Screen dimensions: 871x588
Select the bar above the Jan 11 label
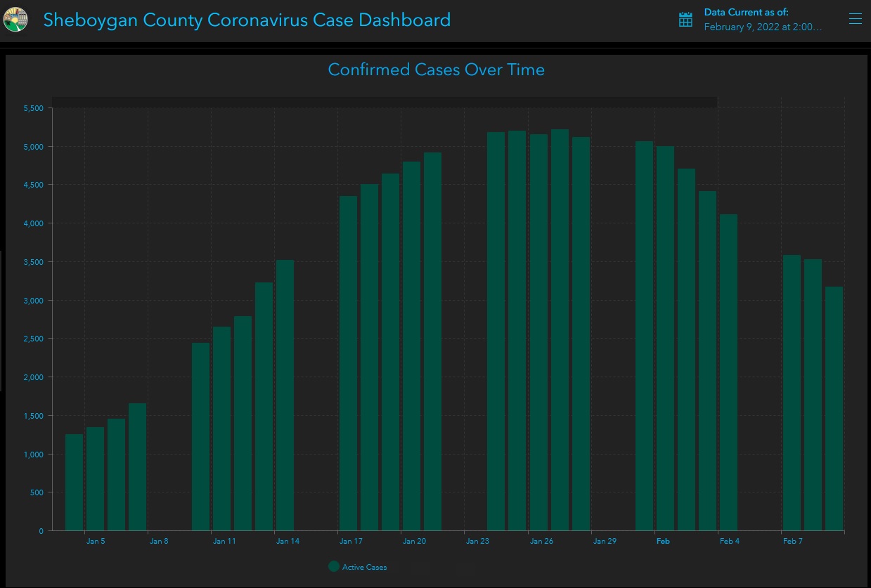222,429
